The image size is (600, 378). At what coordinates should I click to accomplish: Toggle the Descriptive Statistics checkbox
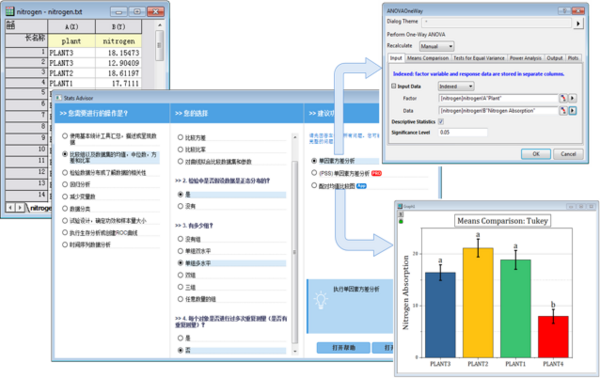(x=441, y=122)
